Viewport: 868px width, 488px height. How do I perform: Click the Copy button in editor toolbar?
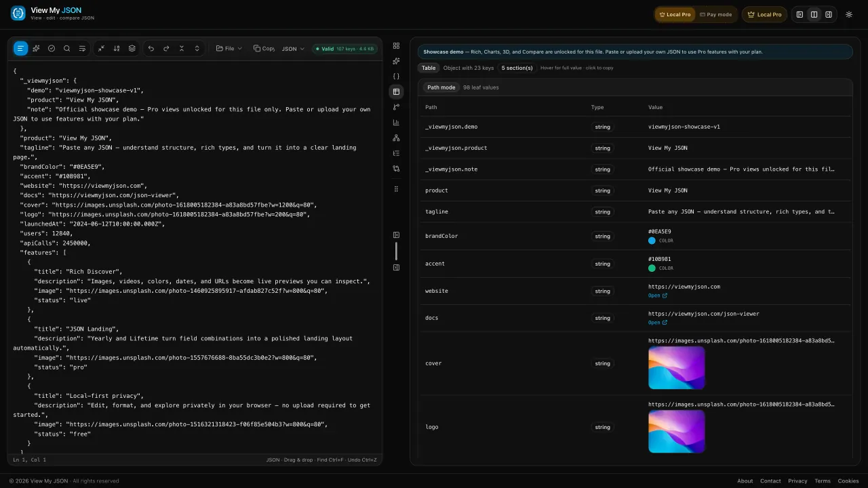tap(264, 49)
